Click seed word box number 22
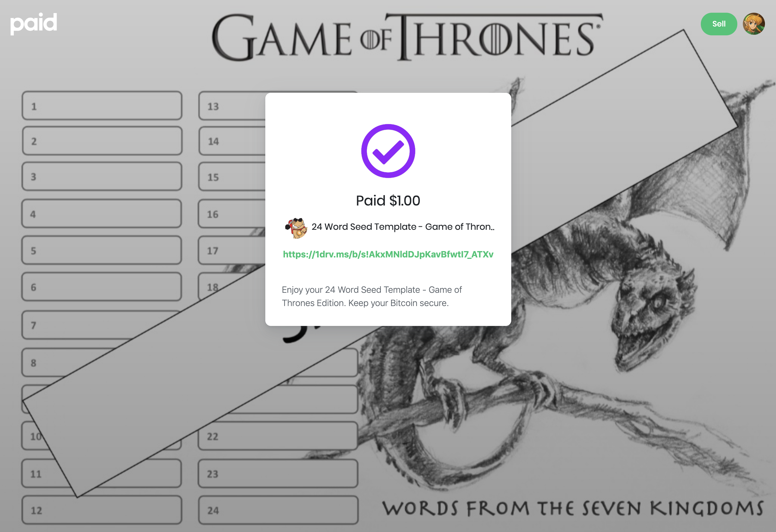Viewport: 776px width, 532px height. [278, 436]
